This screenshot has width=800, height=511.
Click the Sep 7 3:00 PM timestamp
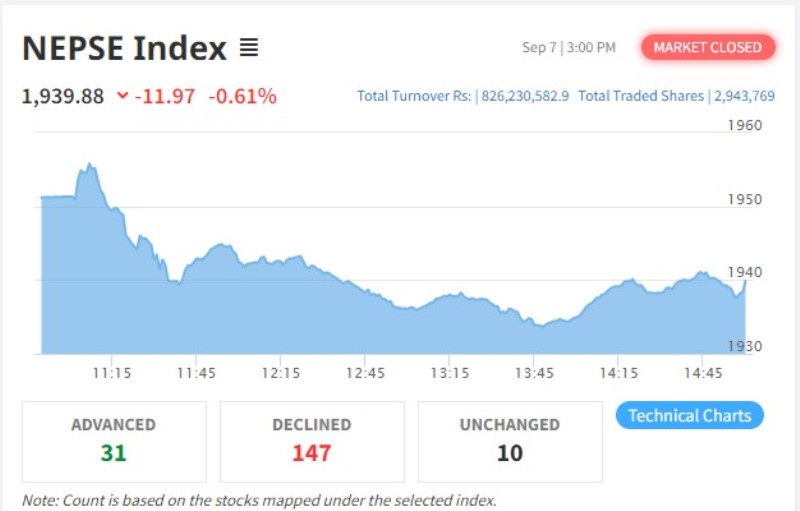[569, 47]
